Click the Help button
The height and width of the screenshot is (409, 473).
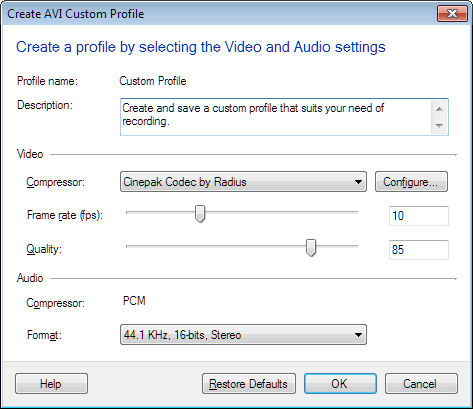tap(51, 384)
